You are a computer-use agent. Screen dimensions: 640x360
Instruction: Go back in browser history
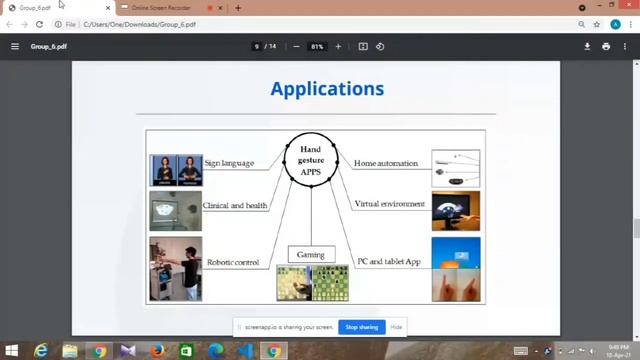9,24
